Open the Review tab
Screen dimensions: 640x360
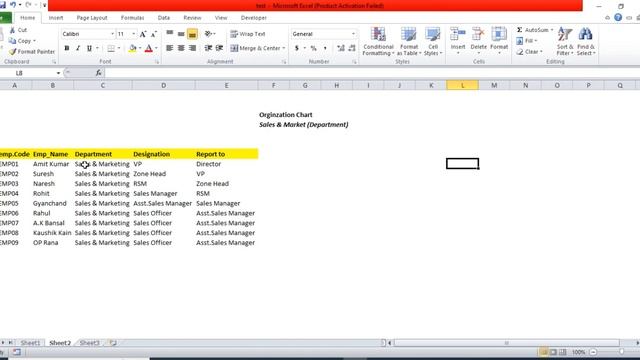(x=192, y=18)
